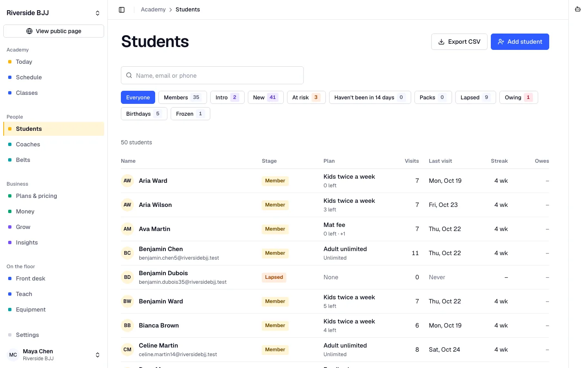Filter students by Intro stage
The width and height of the screenshot is (588, 368).
227,97
